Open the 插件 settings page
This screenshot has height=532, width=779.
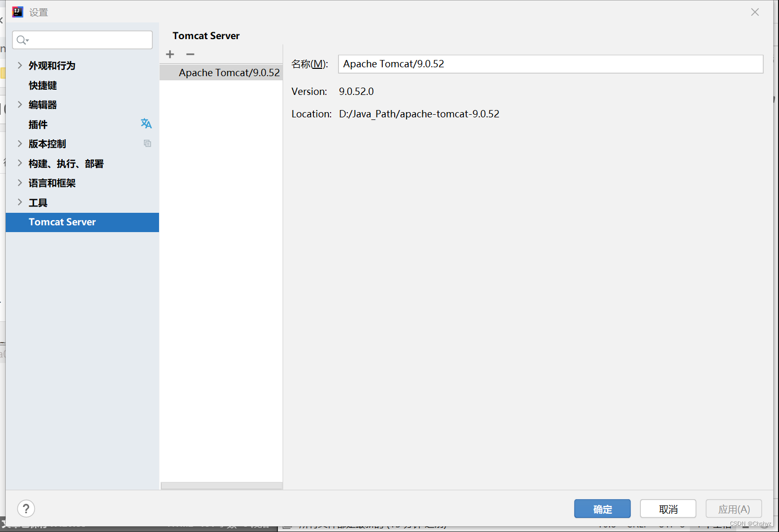pos(38,125)
